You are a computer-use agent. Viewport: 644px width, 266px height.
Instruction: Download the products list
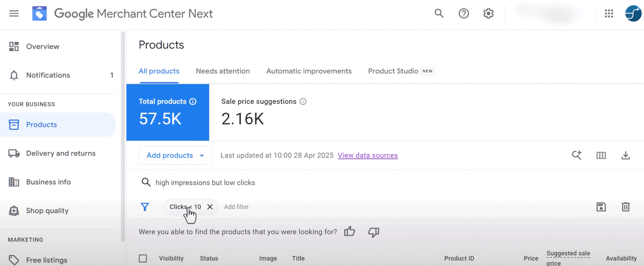click(x=625, y=155)
